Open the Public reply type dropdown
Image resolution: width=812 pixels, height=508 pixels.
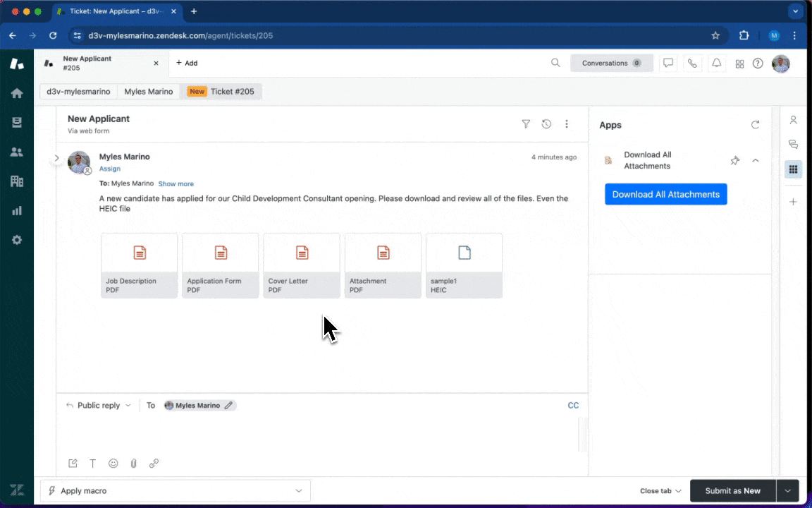tap(99, 406)
